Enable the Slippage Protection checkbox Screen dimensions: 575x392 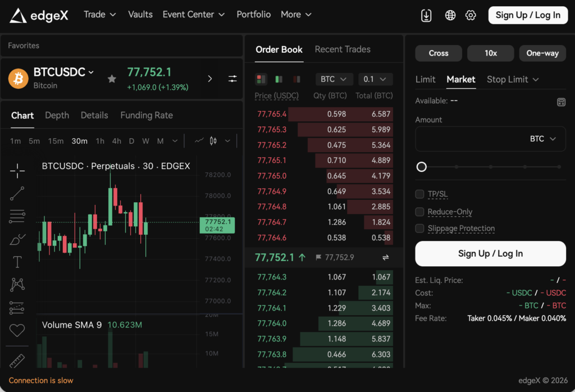point(419,229)
